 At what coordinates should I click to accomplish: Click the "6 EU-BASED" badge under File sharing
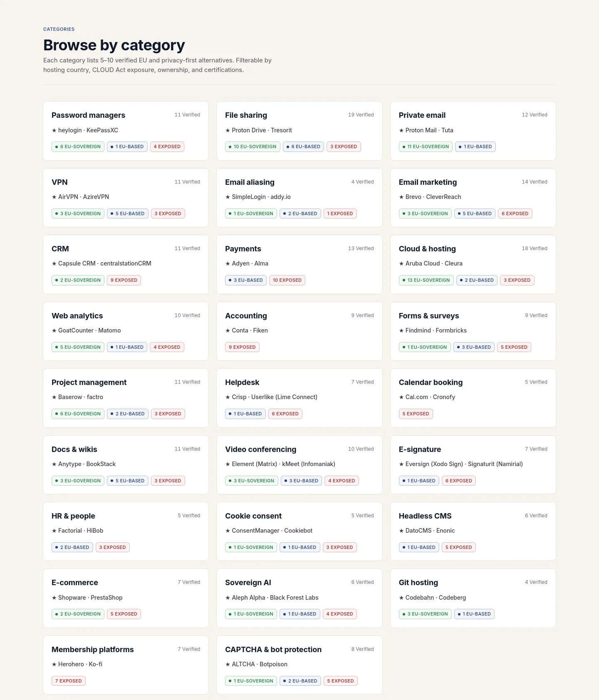(303, 146)
